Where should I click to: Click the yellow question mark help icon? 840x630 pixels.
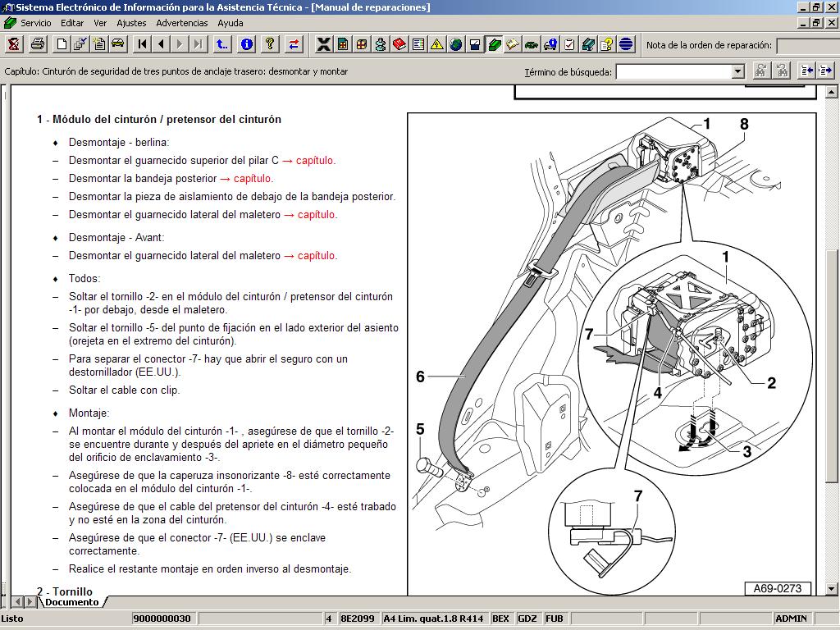[x=271, y=44]
